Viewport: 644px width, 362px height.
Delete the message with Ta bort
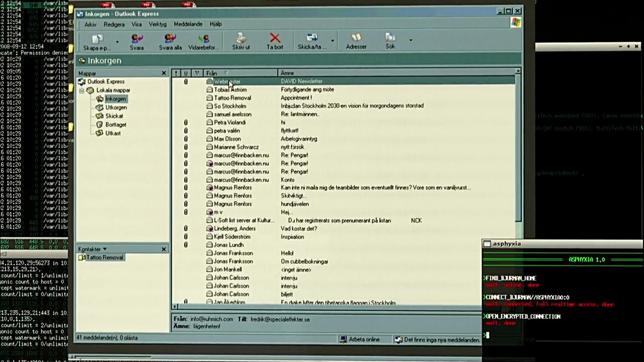[x=275, y=38]
